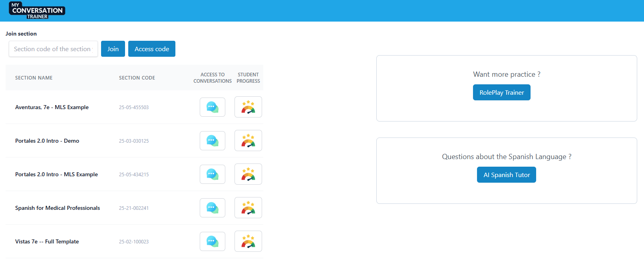Select section name Vistas 7e -- Full Template

(47, 241)
